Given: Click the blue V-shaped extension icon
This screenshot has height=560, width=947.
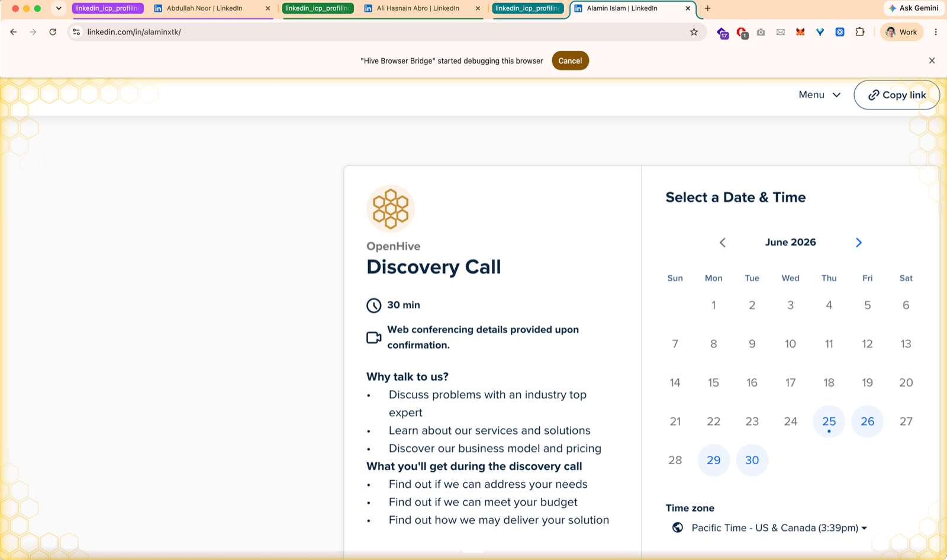Looking at the screenshot, I should point(820,32).
